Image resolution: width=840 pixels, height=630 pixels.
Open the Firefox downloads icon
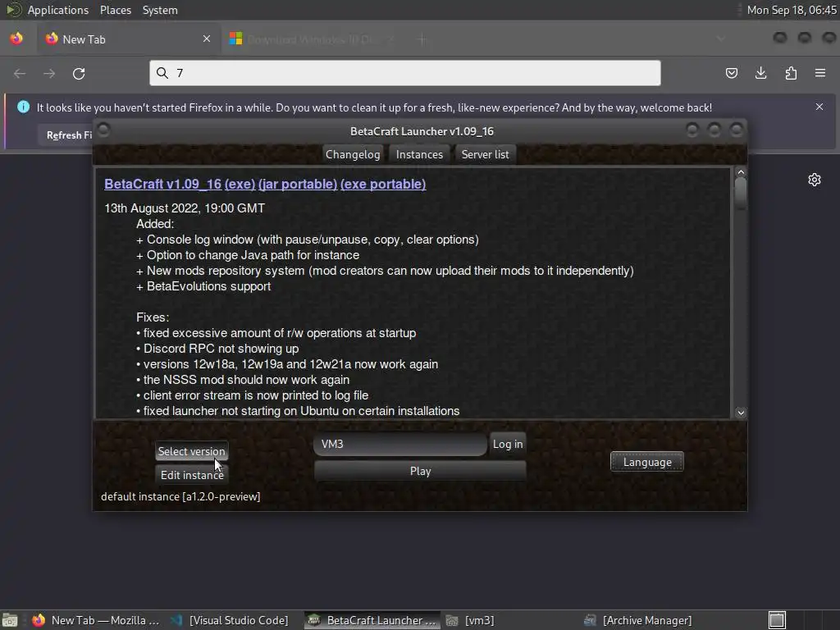point(760,73)
